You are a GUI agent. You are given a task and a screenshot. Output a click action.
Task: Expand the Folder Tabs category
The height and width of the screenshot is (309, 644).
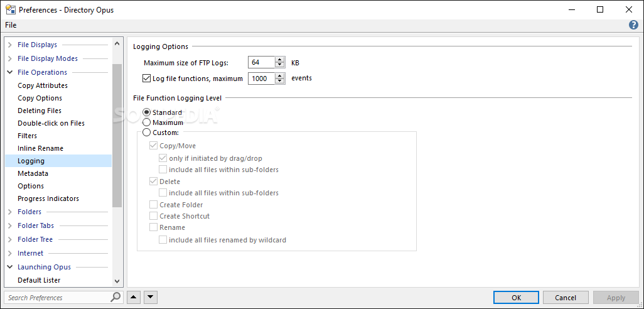click(x=10, y=225)
